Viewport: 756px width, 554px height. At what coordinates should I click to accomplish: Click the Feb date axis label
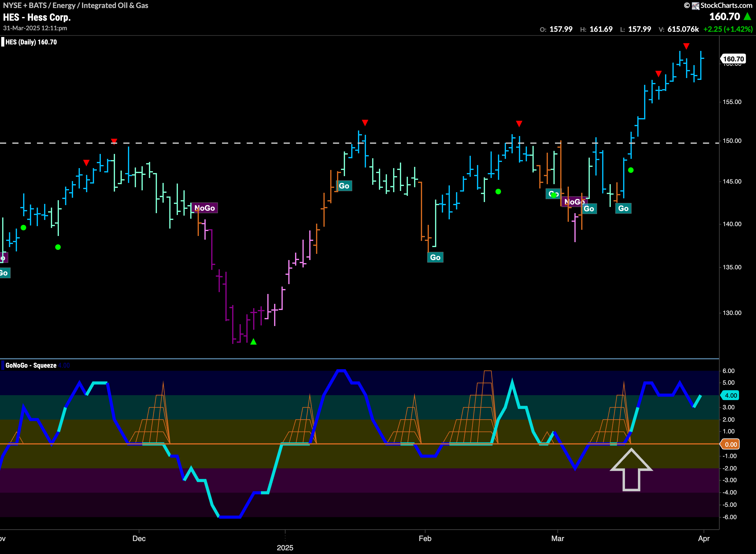tap(425, 539)
